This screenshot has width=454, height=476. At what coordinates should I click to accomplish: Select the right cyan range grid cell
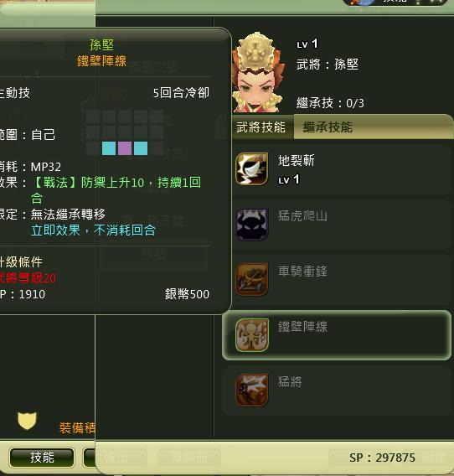141,148
